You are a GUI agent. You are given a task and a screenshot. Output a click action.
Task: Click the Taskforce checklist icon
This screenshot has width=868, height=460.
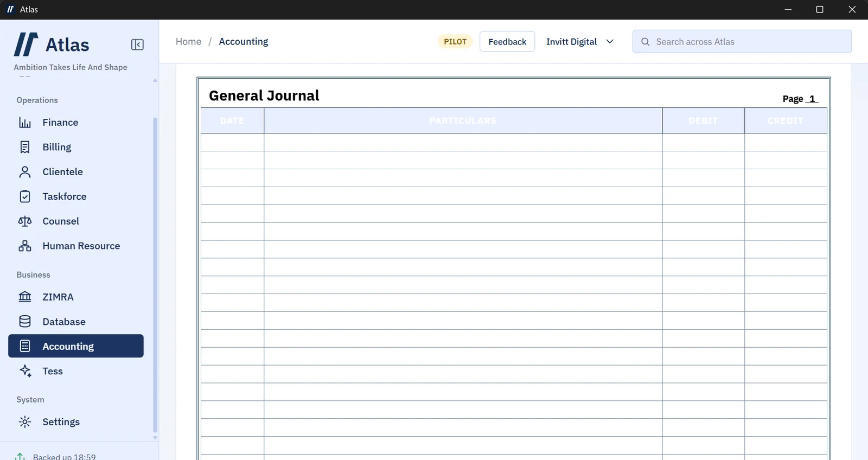(25, 196)
